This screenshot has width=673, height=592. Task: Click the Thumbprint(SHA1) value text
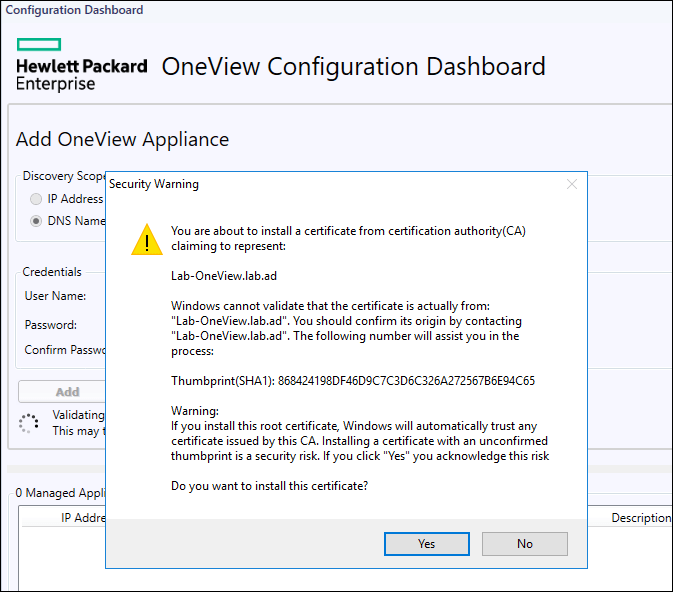406,381
